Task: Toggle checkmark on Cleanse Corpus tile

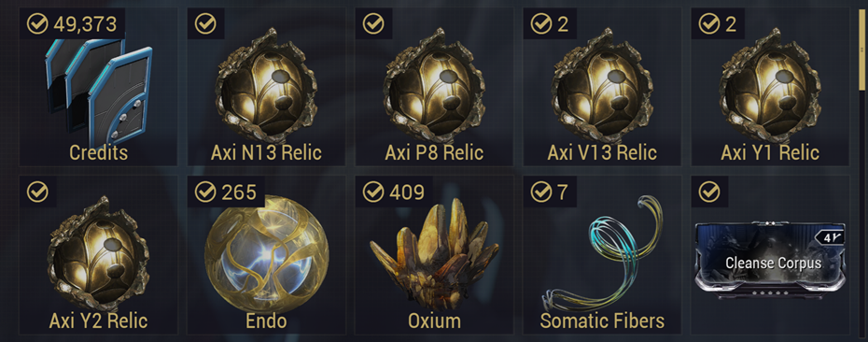Action: 709,192
